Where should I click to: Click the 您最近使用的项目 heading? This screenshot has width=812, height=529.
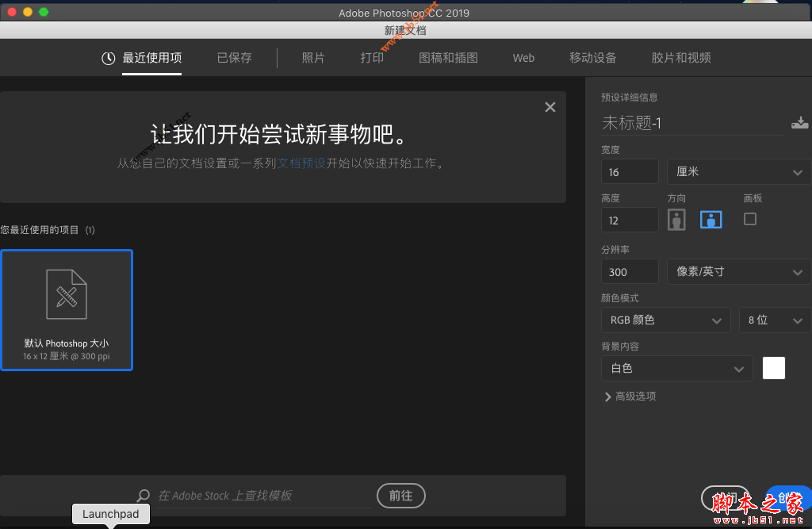[x=40, y=230]
